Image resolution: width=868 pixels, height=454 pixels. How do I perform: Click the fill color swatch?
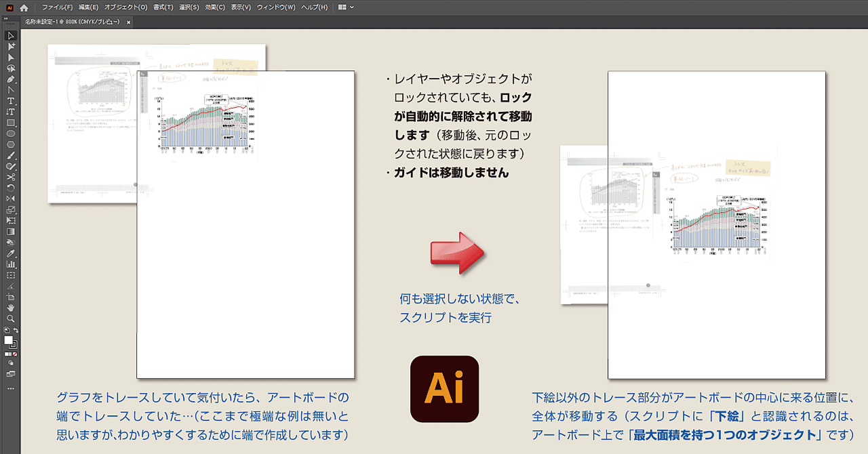coord(8,339)
